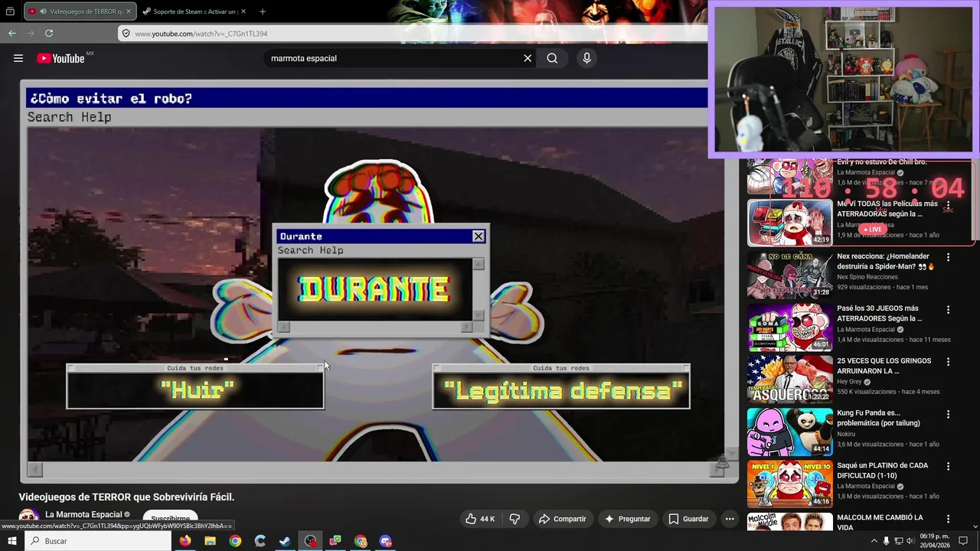Switch to the Soporte de Steam tab
The image size is (980, 551).
point(195,11)
